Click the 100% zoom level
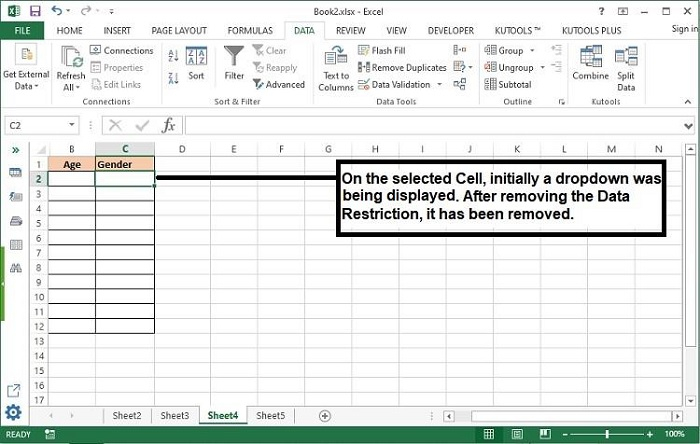This screenshot has height=444, width=700. click(x=674, y=434)
